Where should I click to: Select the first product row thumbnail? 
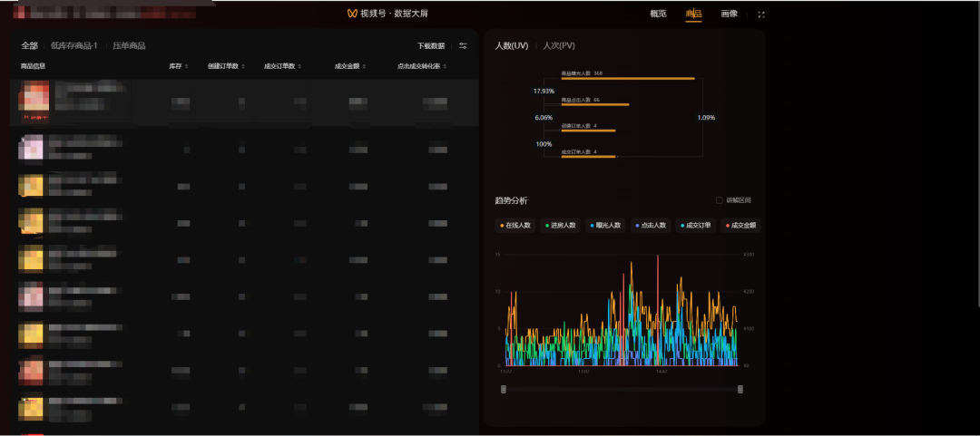coord(34,100)
